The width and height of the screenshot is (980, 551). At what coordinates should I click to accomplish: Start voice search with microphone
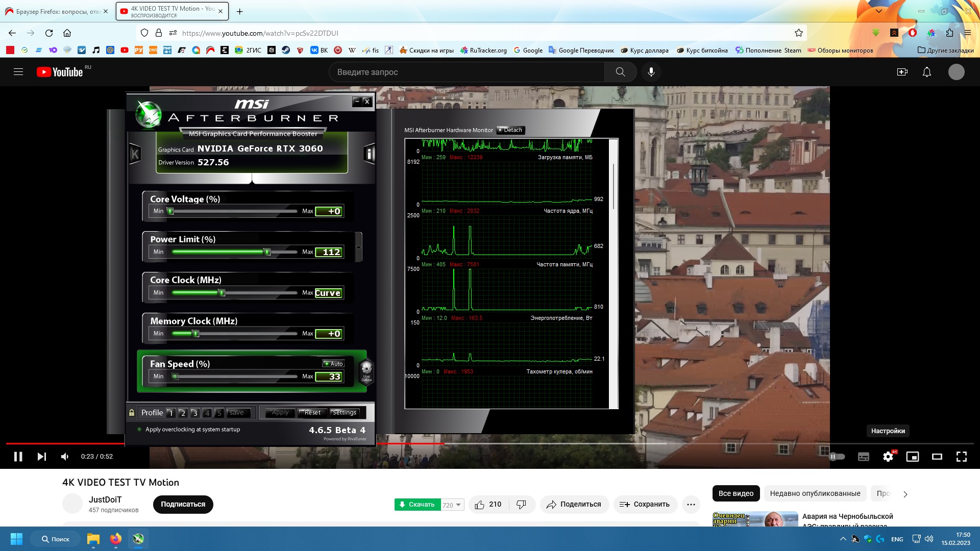pyautogui.click(x=651, y=72)
